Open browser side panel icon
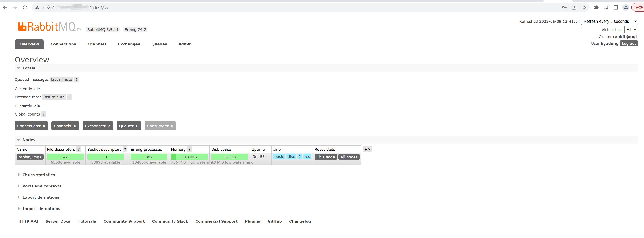This screenshot has height=238, width=644. tap(616, 8)
